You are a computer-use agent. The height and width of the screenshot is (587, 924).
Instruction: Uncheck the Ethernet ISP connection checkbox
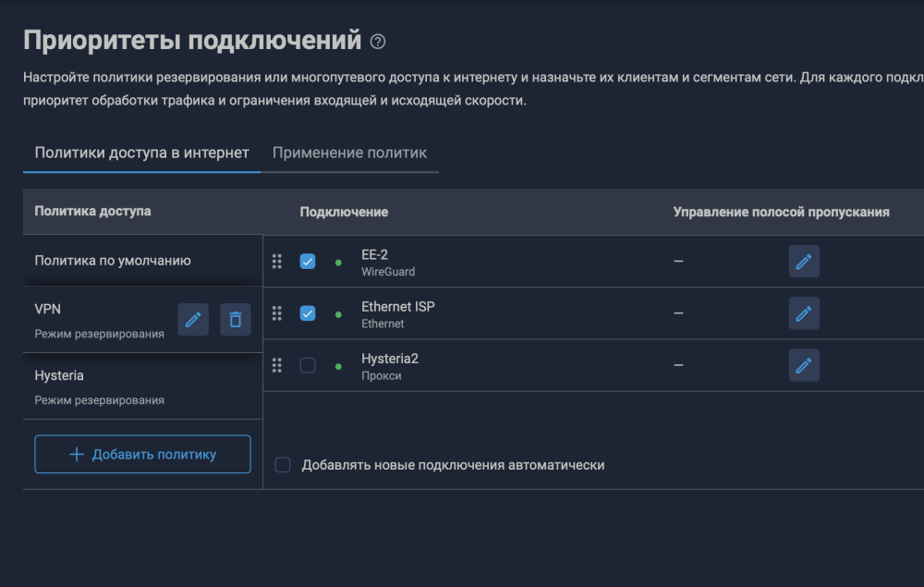coord(308,313)
